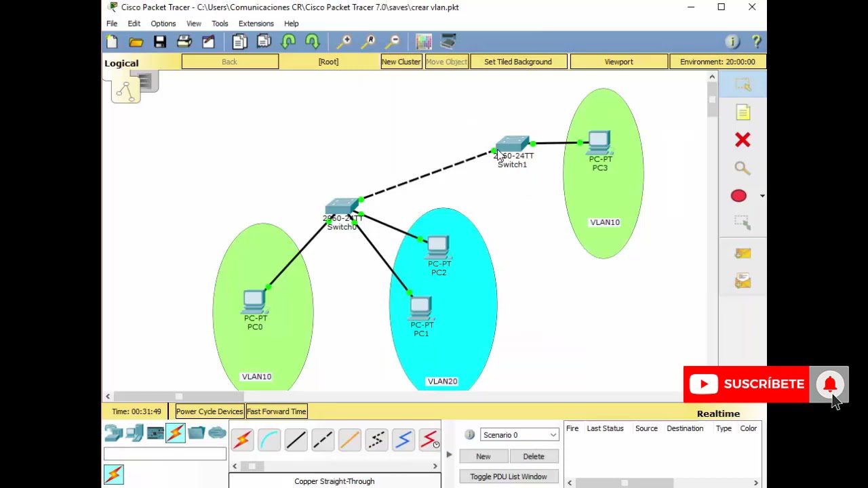Save the network with floppy disk icon

tap(160, 42)
